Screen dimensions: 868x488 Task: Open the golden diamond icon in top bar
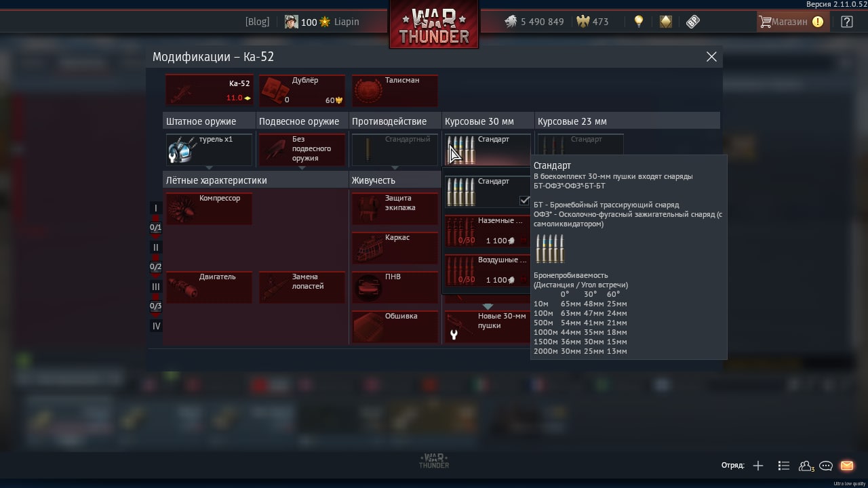point(666,22)
